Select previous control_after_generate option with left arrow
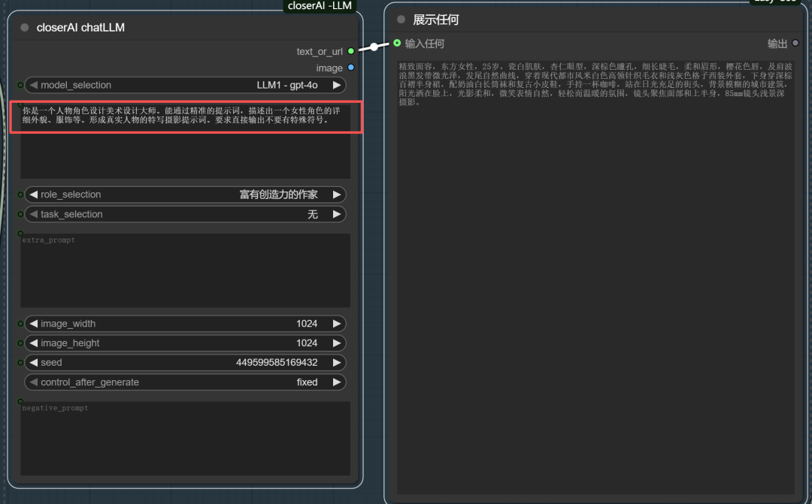Screen dimensions: 812x504 pyautogui.click(x=34, y=382)
